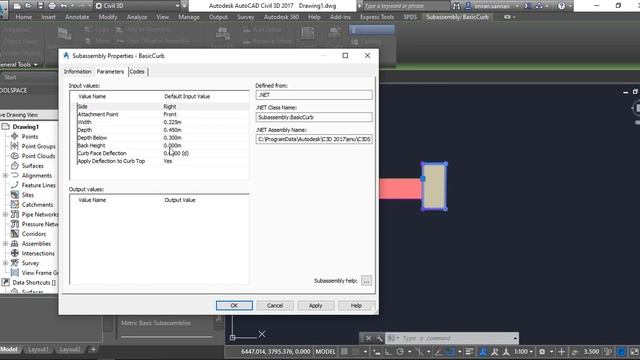
Task: Open the Survey ribbon tab
Action: 245,17
